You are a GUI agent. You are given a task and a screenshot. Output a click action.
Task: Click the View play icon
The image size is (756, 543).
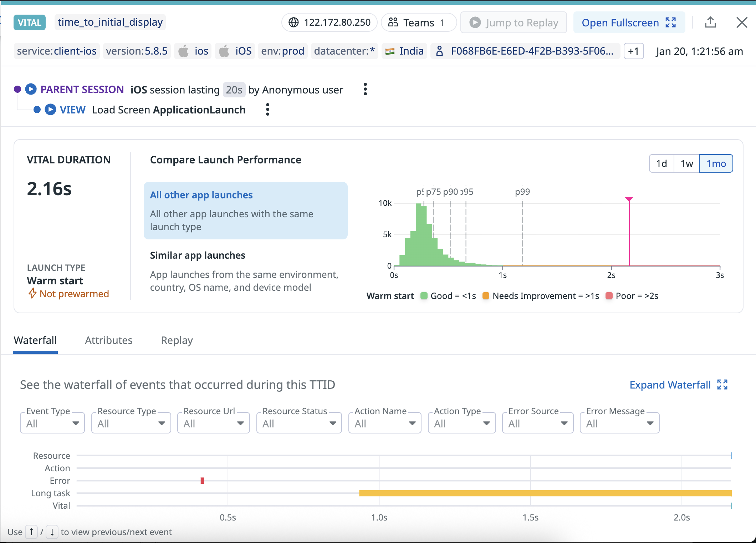(50, 110)
